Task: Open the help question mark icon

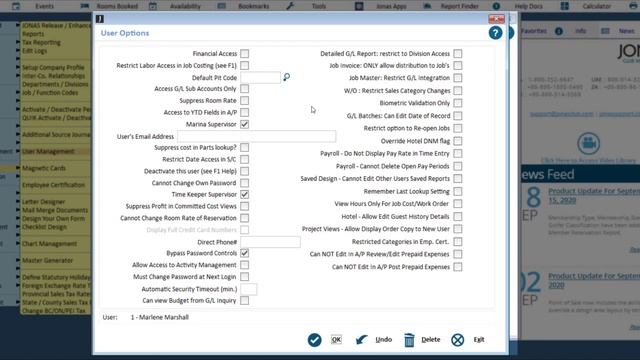Action: tap(495, 33)
